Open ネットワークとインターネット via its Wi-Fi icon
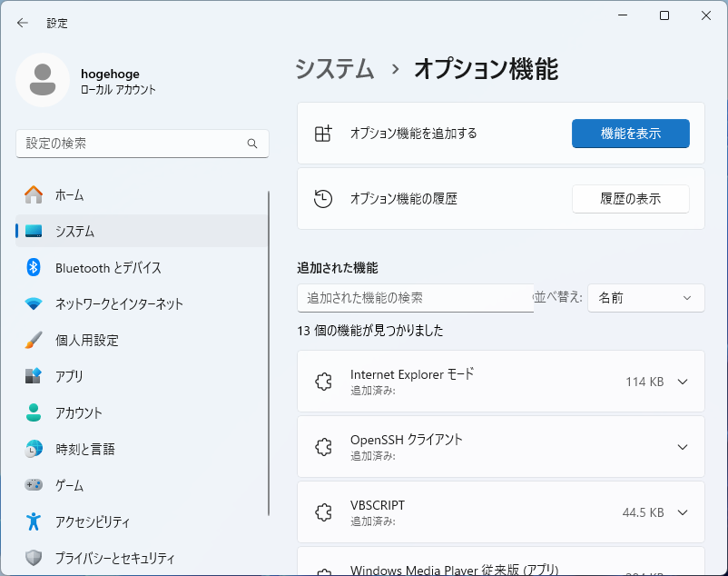 pyautogui.click(x=34, y=303)
